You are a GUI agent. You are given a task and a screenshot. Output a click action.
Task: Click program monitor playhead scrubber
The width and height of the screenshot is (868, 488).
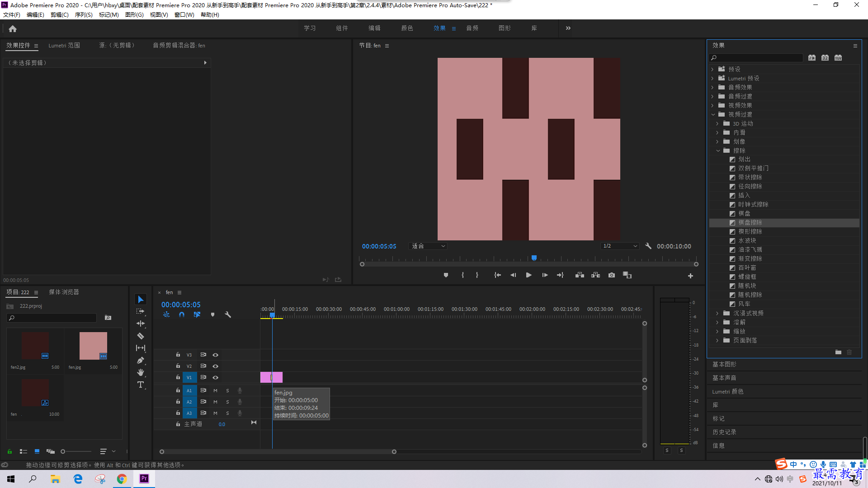point(534,258)
